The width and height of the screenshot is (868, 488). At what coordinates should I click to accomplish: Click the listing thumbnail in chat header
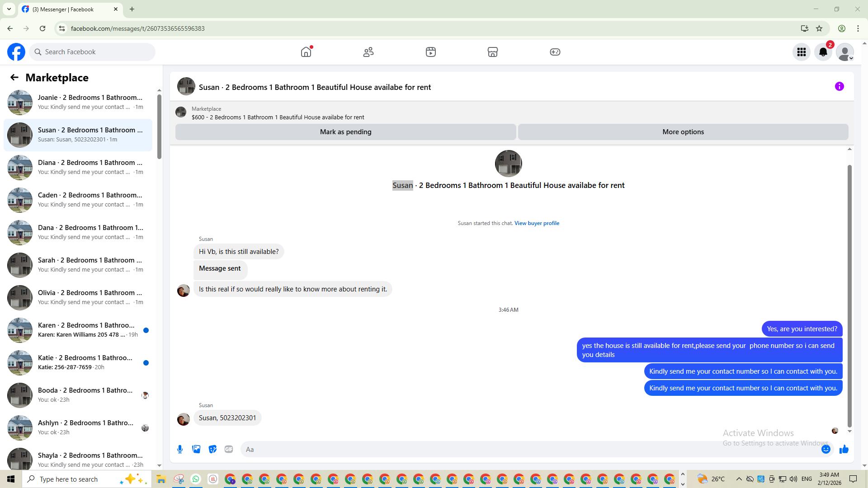coord(186,86)
